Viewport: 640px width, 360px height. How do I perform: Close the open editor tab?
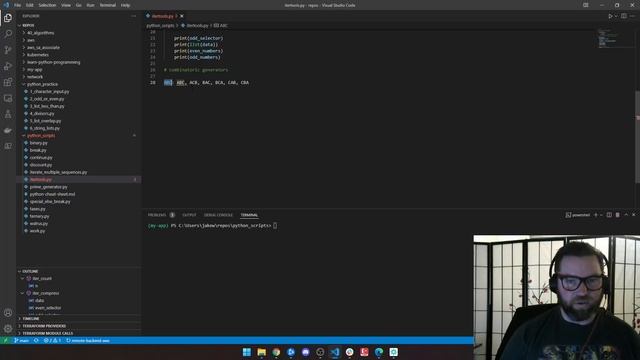182,16
